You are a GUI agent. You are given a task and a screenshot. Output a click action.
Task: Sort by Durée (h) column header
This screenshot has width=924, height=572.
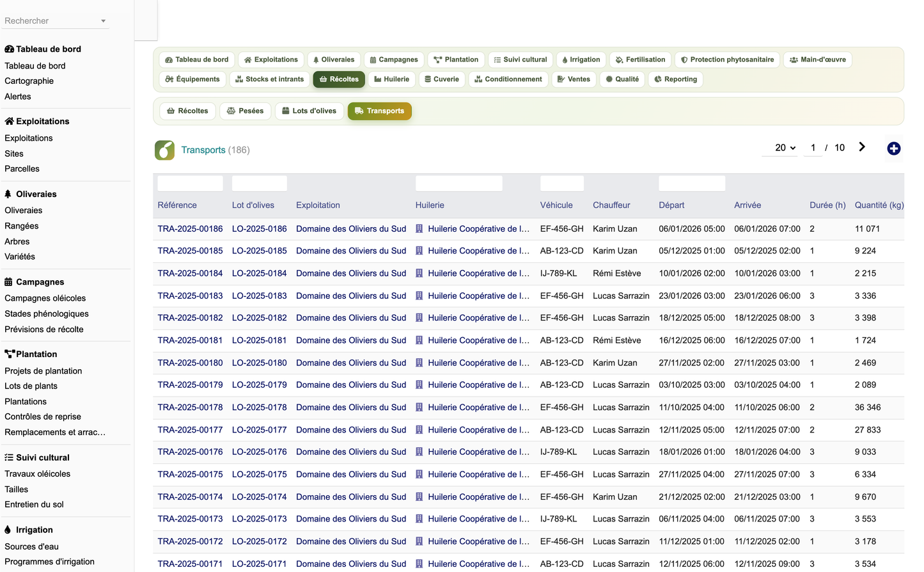click(x=827, y=205)
